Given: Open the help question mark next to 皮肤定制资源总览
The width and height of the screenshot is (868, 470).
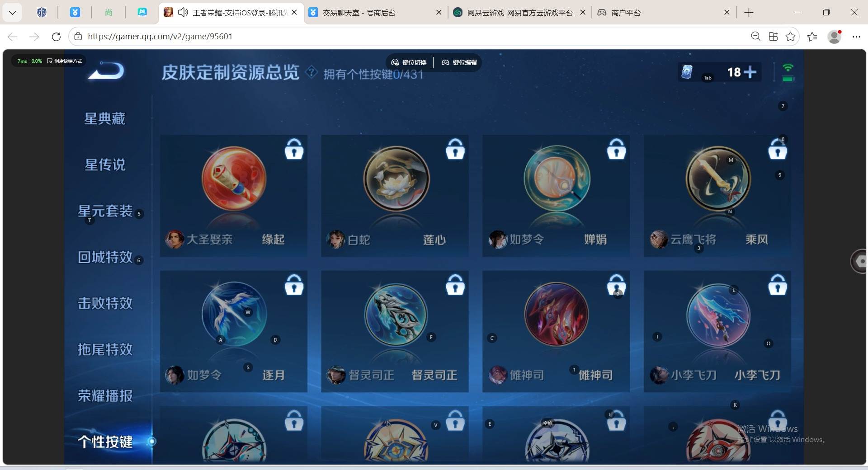Looking at the screenshot, I should [311, 72].
